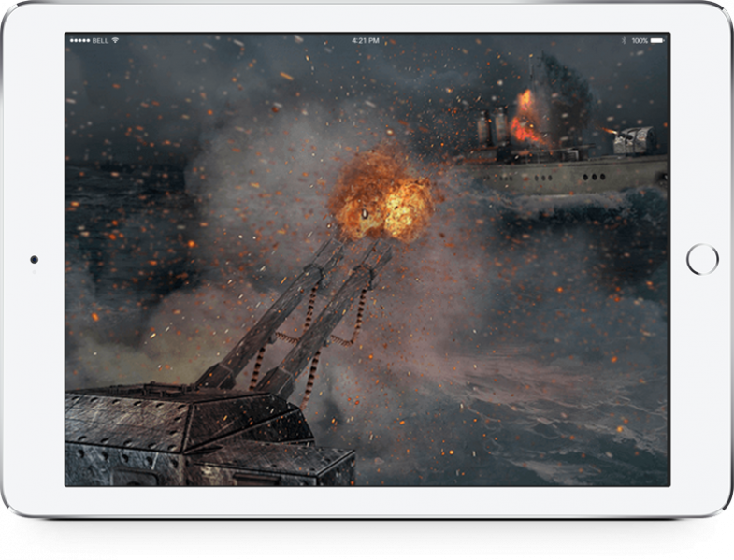This screenshot has height=560, width=734.
Task: Tap the Bluetooth icon in status bar
Action: click(623, 41)
